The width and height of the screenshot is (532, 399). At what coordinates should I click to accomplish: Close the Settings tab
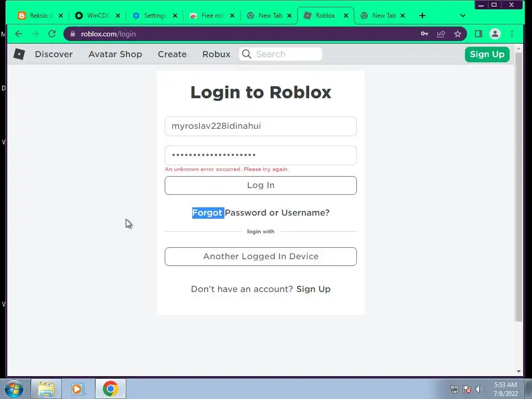175,16
